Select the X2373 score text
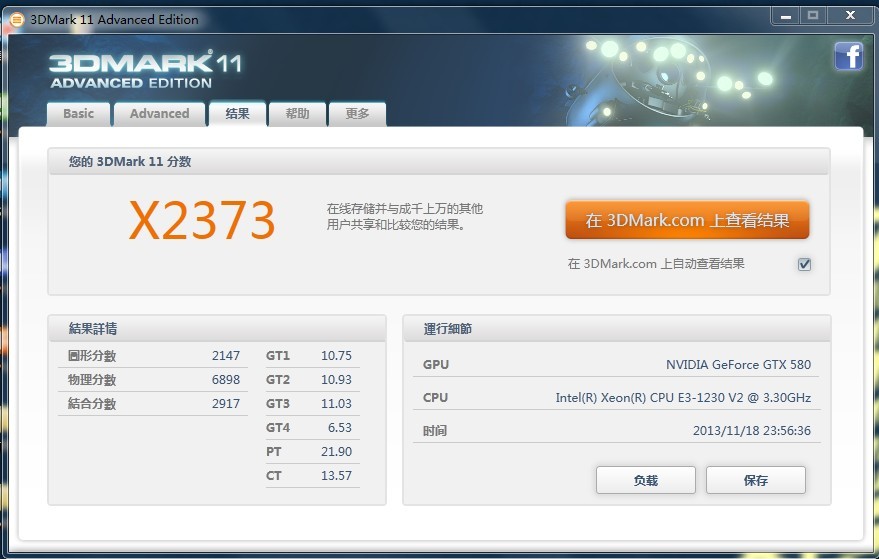This screenshot has width=879, height=559. (x=202, y=220)
